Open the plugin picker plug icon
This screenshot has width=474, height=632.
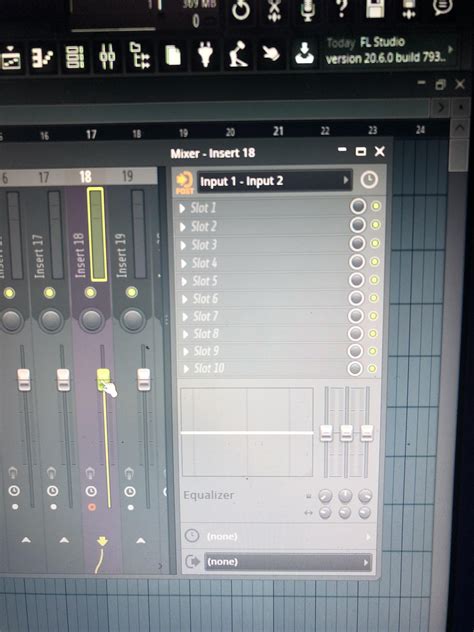[x=206, y=54]
